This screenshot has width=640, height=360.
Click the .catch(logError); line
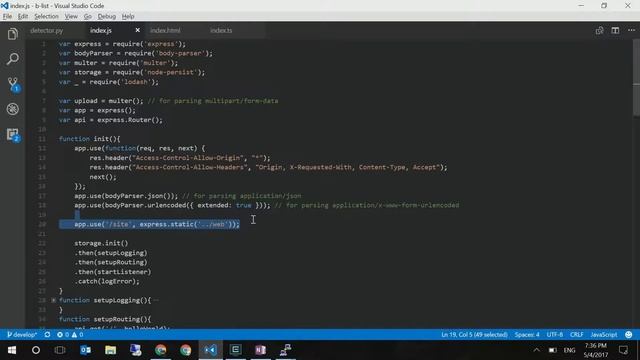(107, 281)
